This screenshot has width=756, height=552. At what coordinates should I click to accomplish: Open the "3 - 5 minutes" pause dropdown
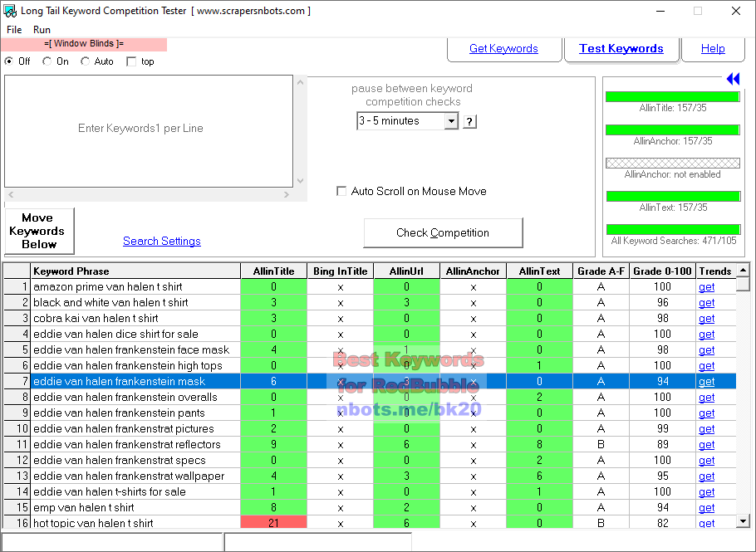tap(451, 121)
